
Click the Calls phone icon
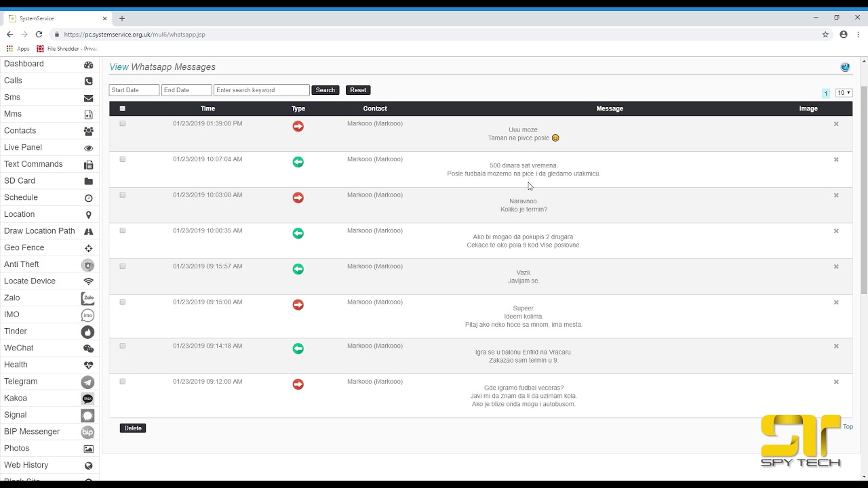[x=88, y=81]
